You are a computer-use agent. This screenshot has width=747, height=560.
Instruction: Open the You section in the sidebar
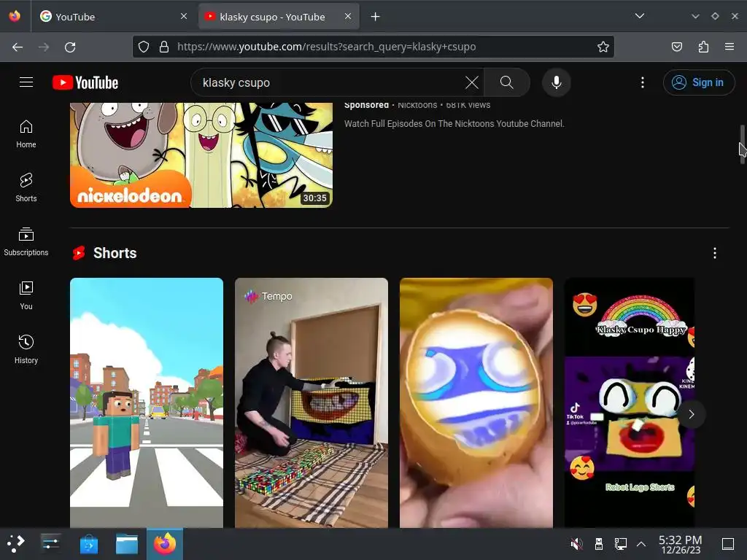(x=26, y=295)
